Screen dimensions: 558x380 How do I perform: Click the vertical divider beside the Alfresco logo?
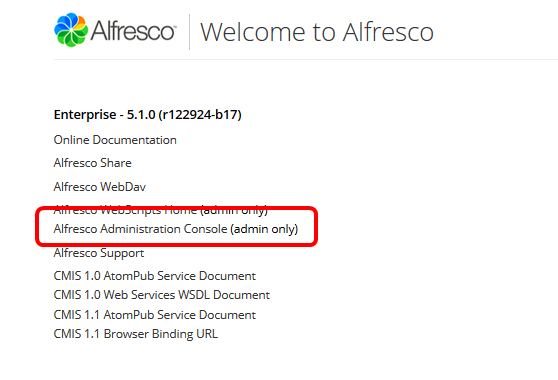(x=189, y=32)
